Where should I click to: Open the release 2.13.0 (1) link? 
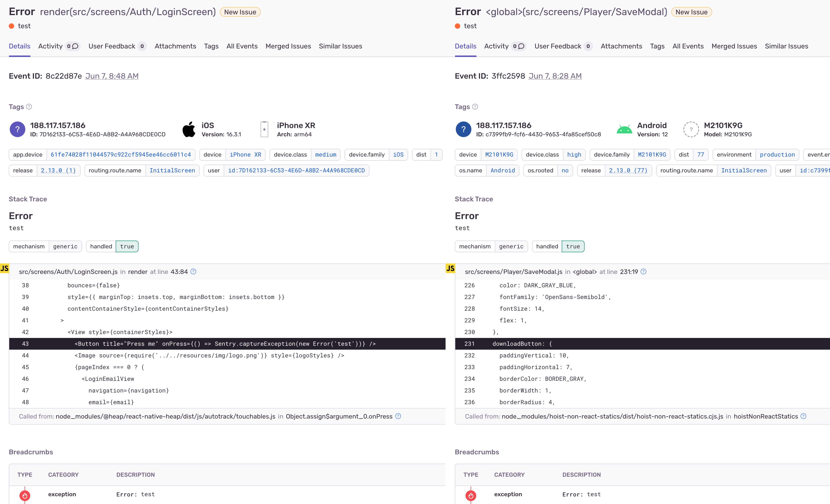pos(58,170)
